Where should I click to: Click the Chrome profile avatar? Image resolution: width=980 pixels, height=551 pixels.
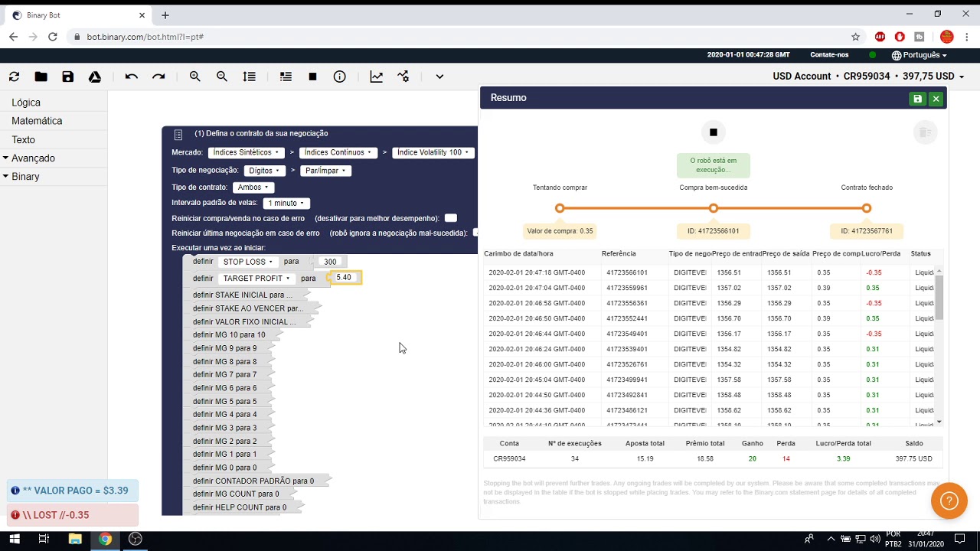pyautogui.click(x=947, y=37)
